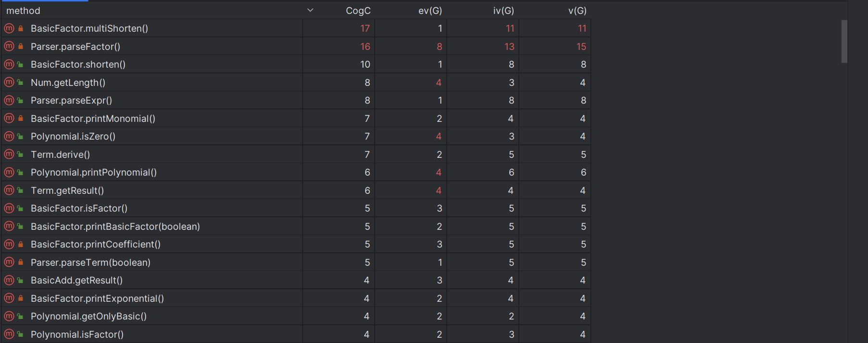Click the iv(G) column header
The height and width of the screenshot is (343, 868).
click(x=503, y=11)
